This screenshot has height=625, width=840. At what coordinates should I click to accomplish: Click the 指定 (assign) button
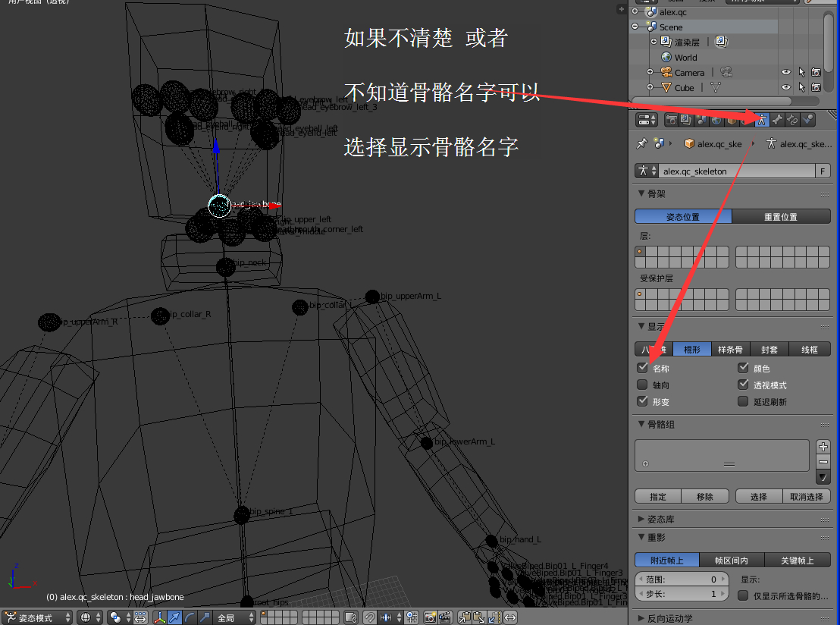tap(658, 496)
